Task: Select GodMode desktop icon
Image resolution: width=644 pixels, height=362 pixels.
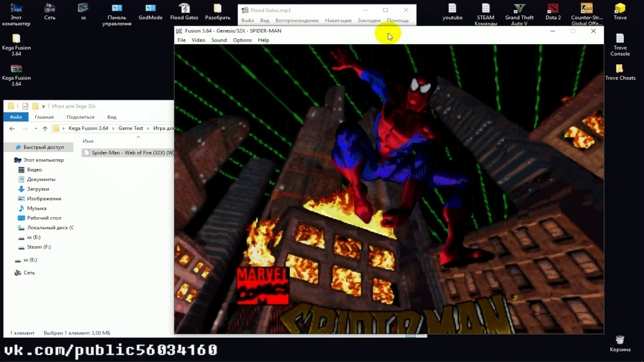Action: (150, 12)
